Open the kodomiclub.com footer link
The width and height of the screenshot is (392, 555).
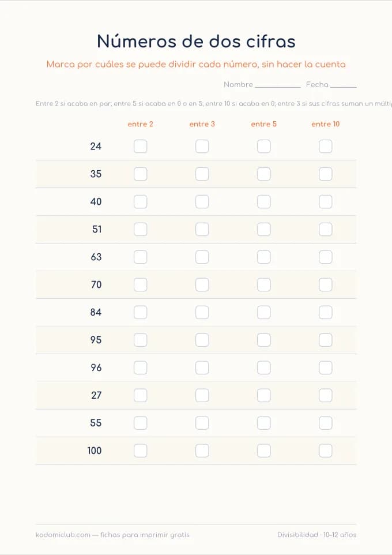[63, 535]
